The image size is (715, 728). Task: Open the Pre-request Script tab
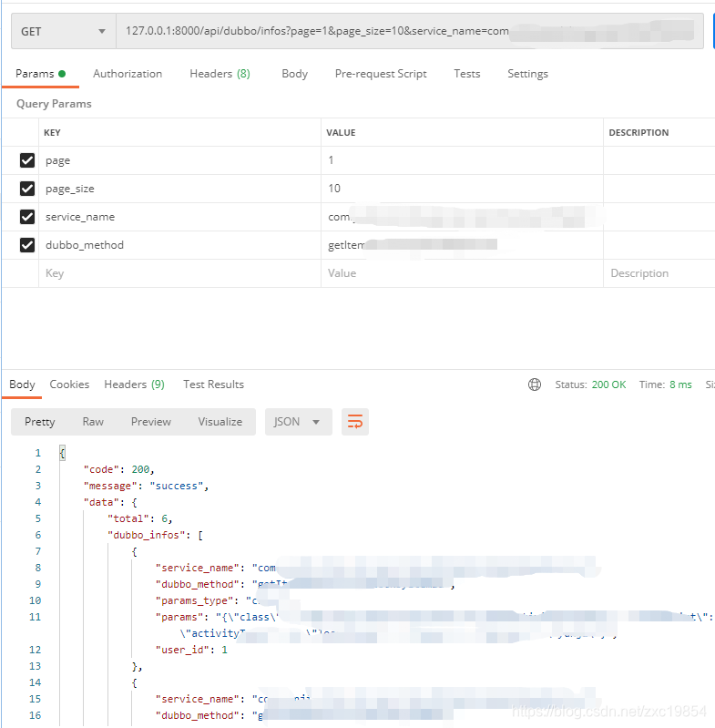point(381,74)
